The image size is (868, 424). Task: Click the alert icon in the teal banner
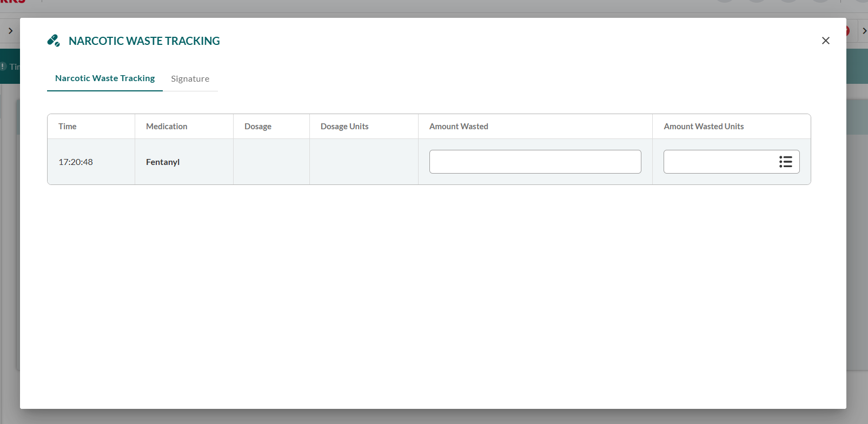pos(3,67)
